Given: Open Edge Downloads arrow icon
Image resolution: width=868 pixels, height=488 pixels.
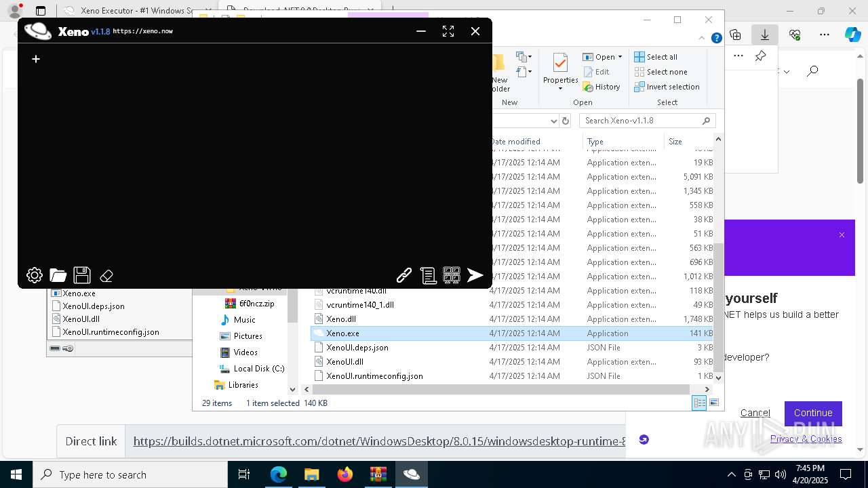Looking at the screenshot, I should (x=765, y=34).
